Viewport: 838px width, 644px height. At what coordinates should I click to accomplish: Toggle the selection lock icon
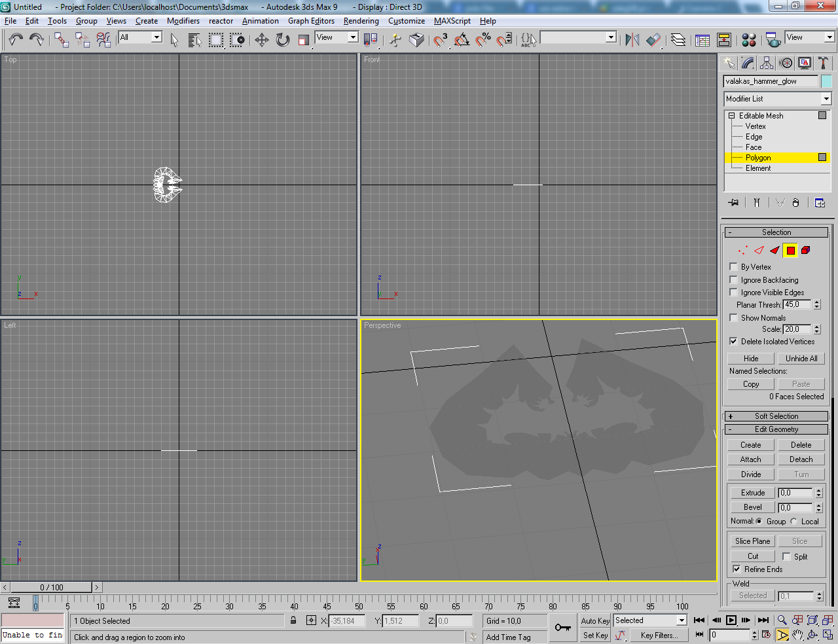pos(293,620)
